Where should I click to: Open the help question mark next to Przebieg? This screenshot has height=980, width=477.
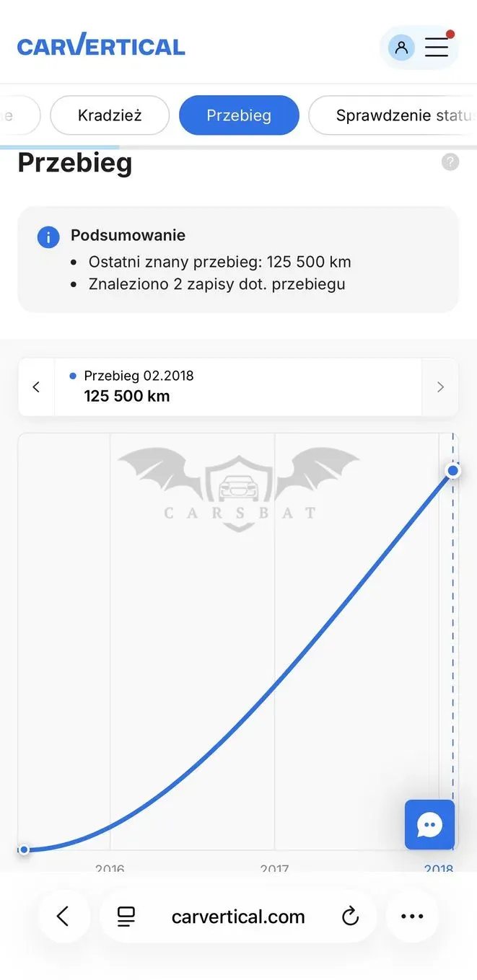450,162
